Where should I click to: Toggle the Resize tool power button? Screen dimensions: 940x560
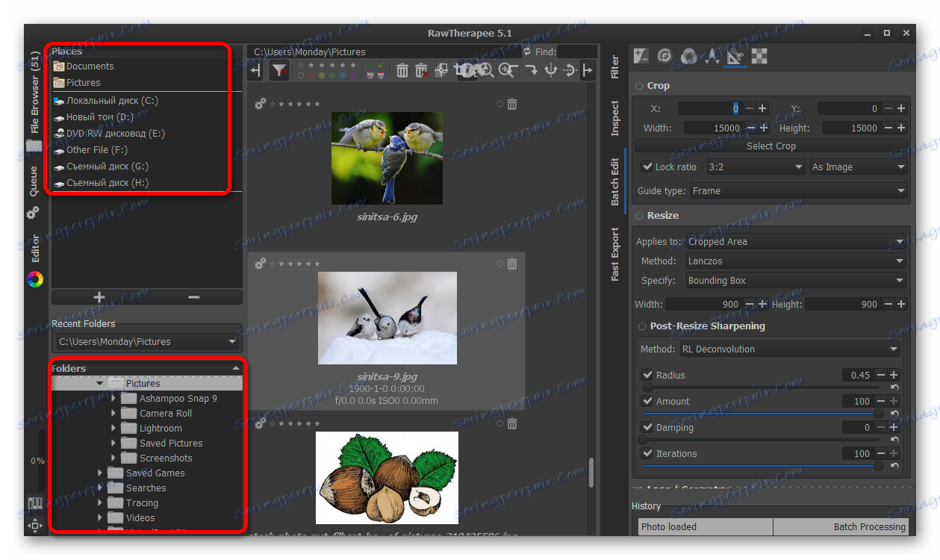[x=640, y=216]
